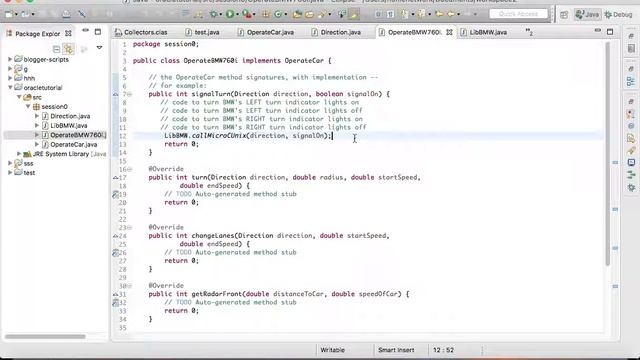This screenshot has height=360, width=640.
Task: Click the Task List icon in right trim
Action: [631, 49]
